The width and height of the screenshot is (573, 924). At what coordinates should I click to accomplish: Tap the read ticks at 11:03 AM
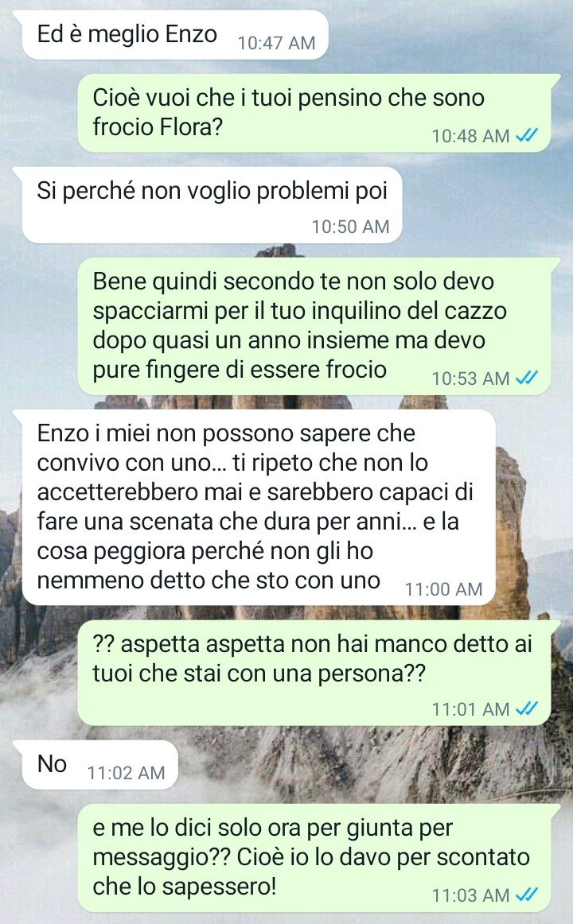(x=526, y=895)
